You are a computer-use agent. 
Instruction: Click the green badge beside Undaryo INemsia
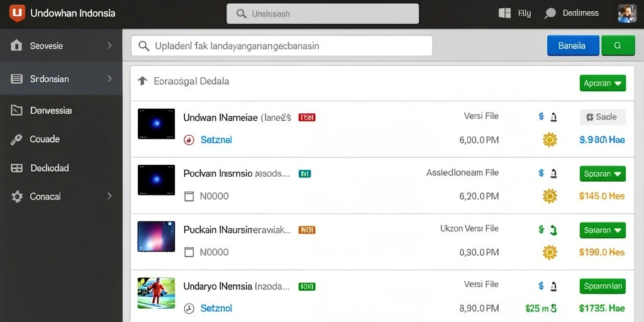click(307, 286)
